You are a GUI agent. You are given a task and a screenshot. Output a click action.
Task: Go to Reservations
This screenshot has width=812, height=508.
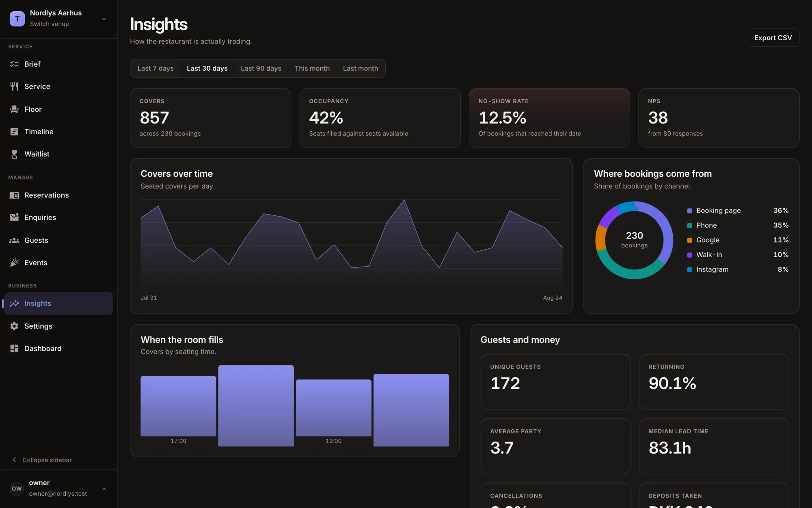(58, 195)
